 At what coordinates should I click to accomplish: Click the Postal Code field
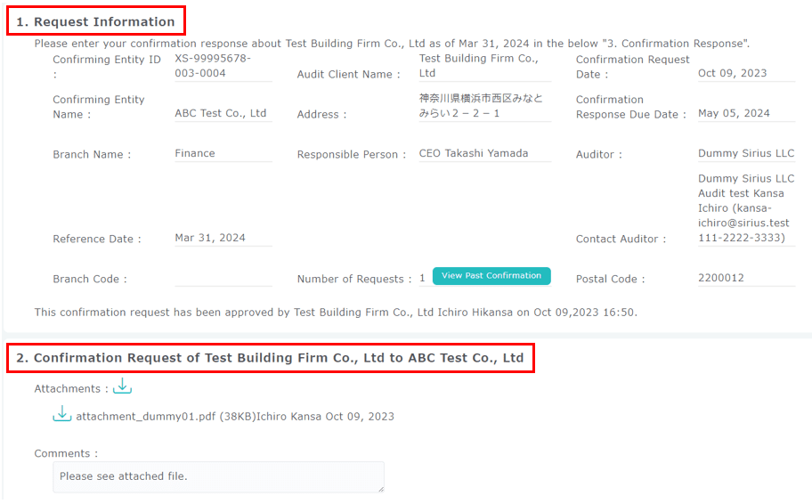[x=745, y=278]
